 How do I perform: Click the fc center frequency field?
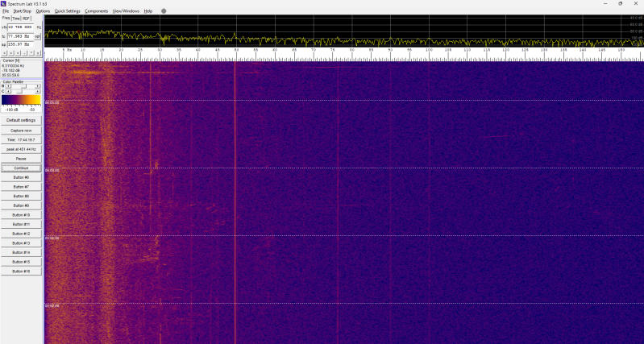pyautogui.click(x=20, y=36)
